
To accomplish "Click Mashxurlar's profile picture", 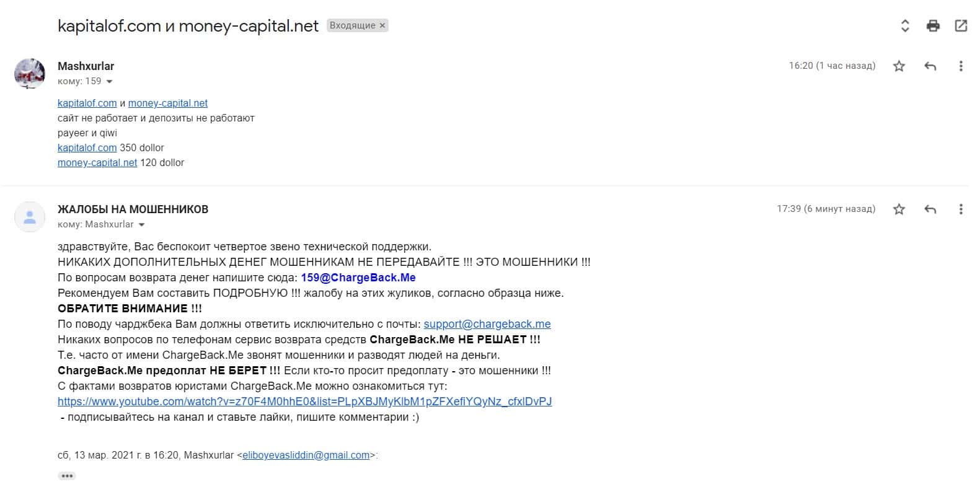I will 30,74.
